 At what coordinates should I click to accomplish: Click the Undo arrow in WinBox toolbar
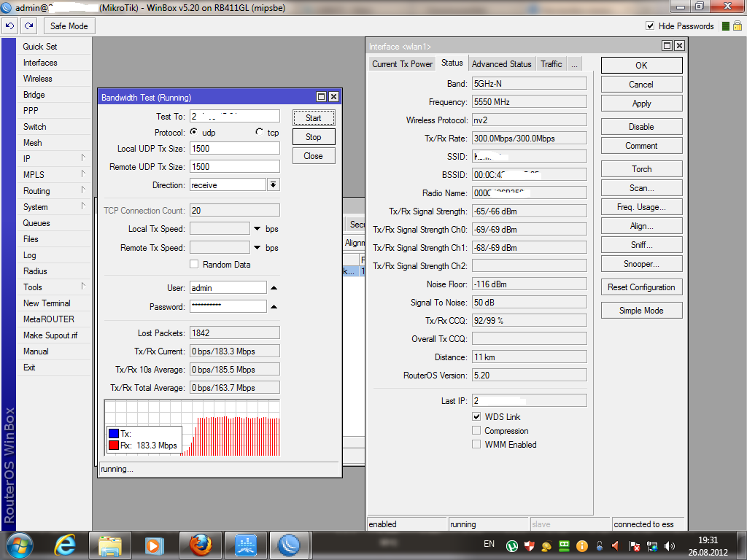click(x=9, y=26)
